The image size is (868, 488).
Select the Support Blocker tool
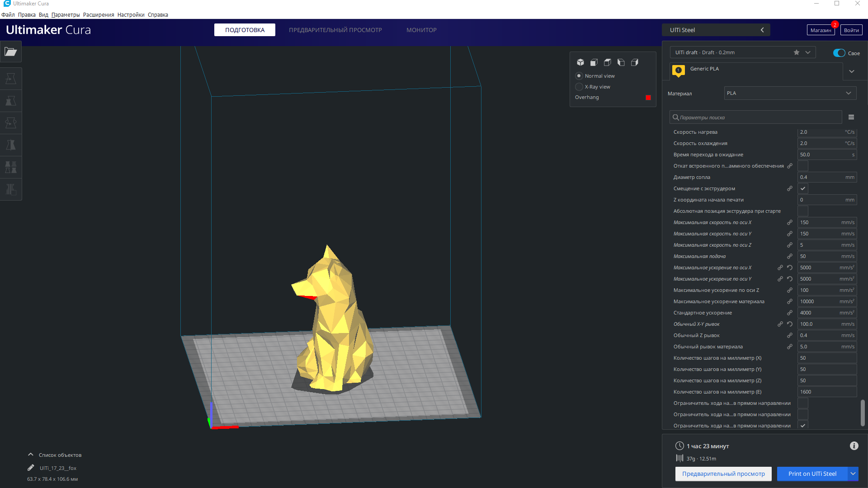click(11, 189)
